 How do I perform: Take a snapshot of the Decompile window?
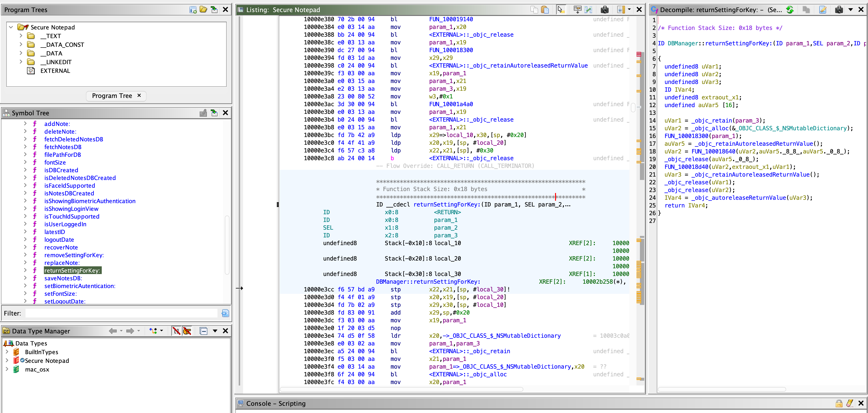839,10
